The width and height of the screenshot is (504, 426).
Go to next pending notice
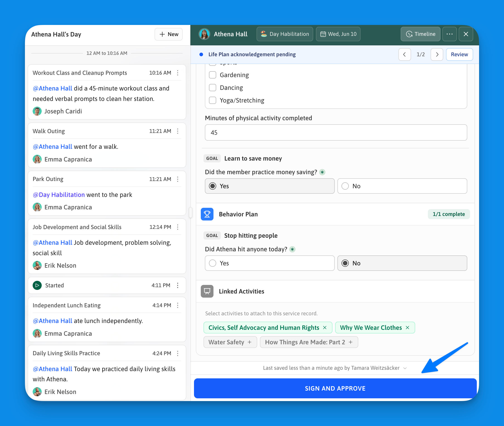[x=437, y=54]
